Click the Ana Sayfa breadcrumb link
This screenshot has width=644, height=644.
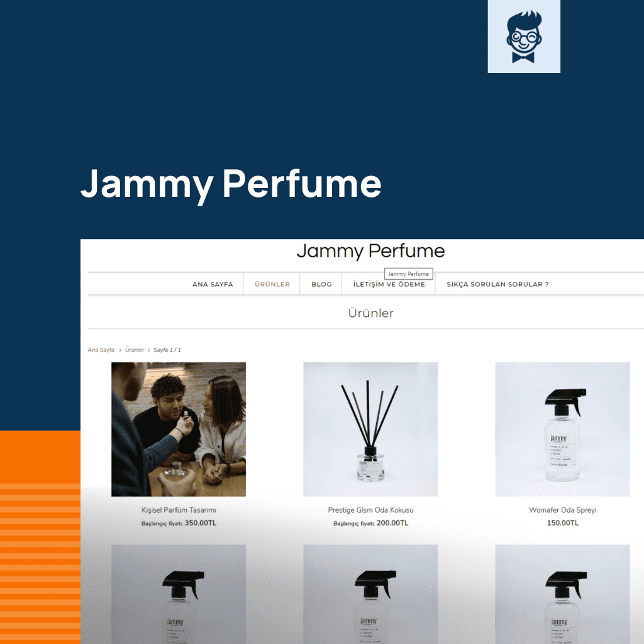101,350
